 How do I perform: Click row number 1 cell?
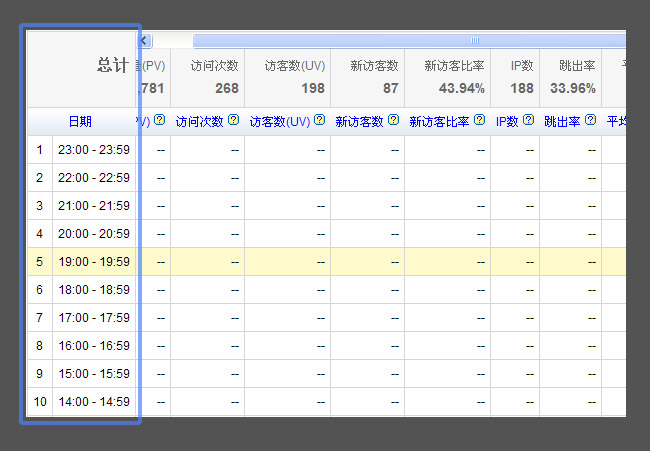pos(40,150)
